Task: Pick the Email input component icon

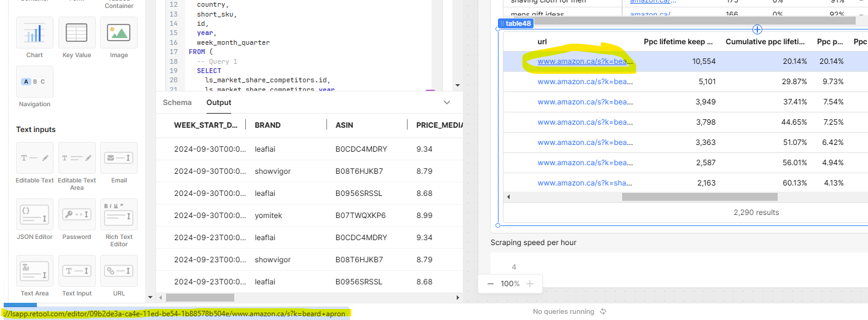Action: pyautogui.click(x=119, y=158)
